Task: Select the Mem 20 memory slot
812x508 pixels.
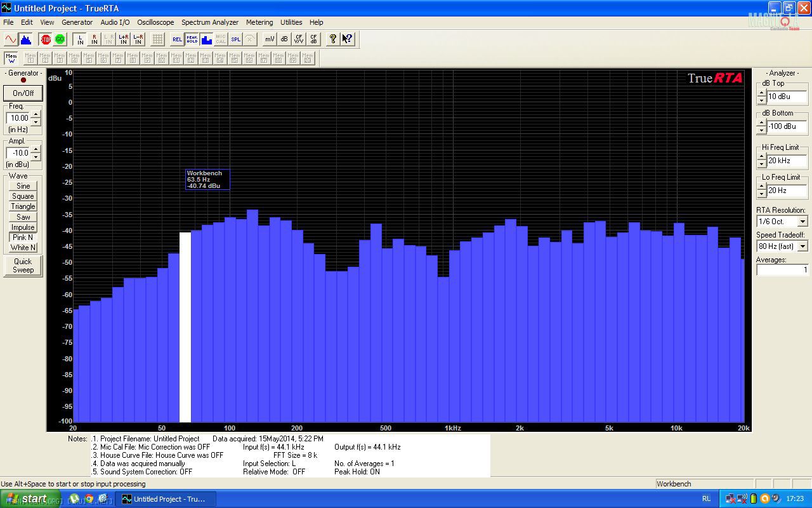Action: tap(308, 58)
